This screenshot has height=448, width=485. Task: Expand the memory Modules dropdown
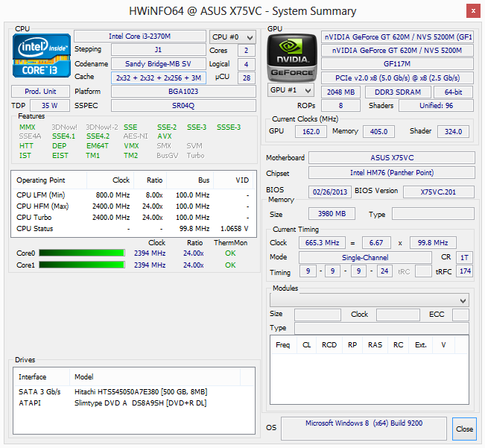(x=370, y=300)
